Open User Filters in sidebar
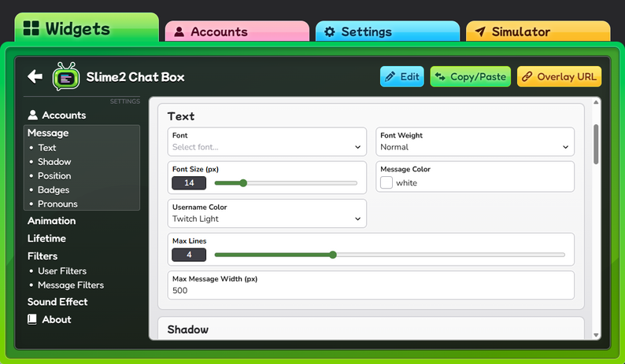The width and height of the screenshot is (625, 364). pyautogui.click(x=62, y=270)
